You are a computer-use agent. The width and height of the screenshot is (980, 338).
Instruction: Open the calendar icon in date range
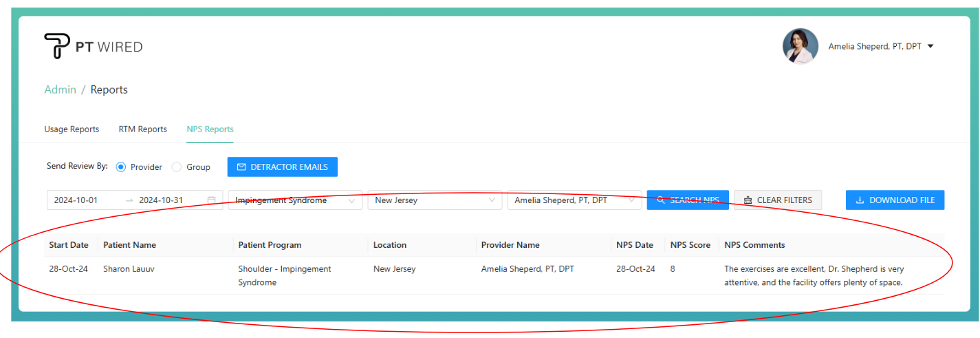[x=212, y=200]
